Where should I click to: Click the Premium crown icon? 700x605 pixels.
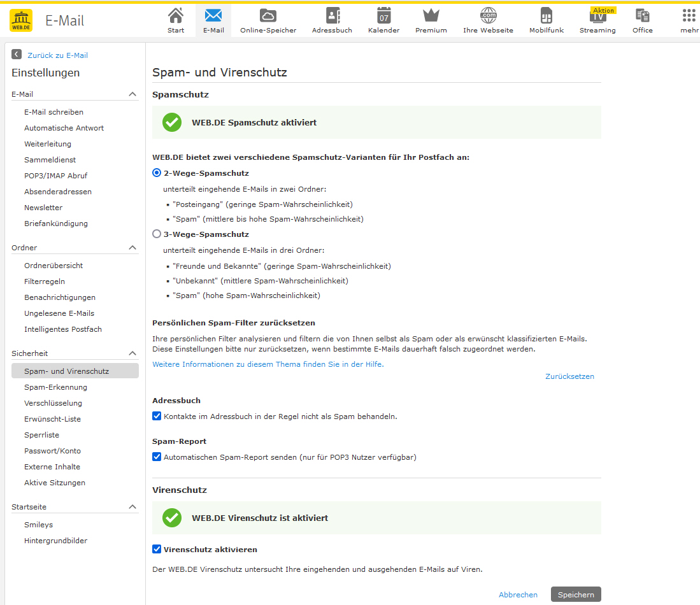click(431, 16)
